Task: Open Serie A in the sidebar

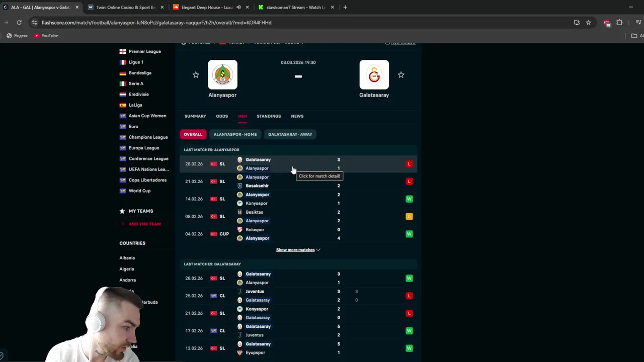Action: [136, 83]
